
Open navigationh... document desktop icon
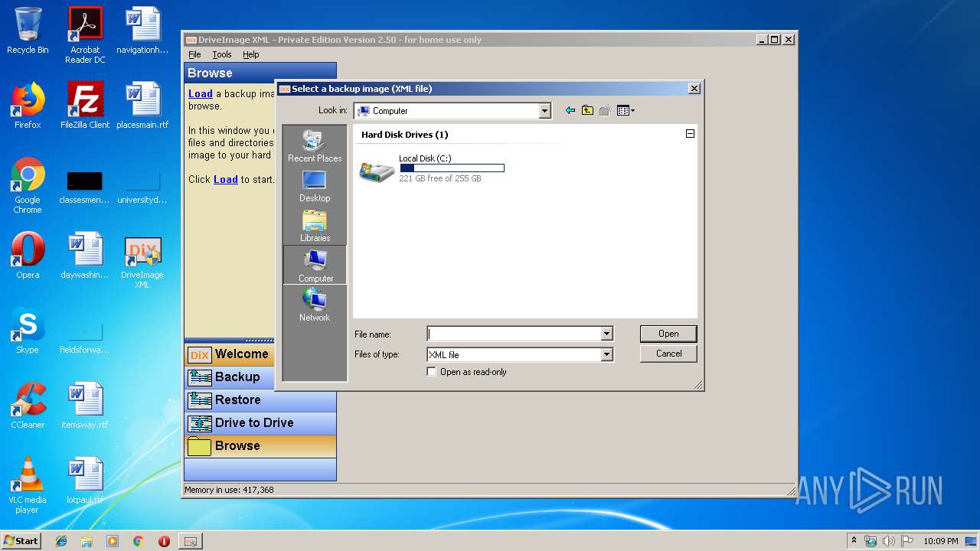click(x=142, y=31)
